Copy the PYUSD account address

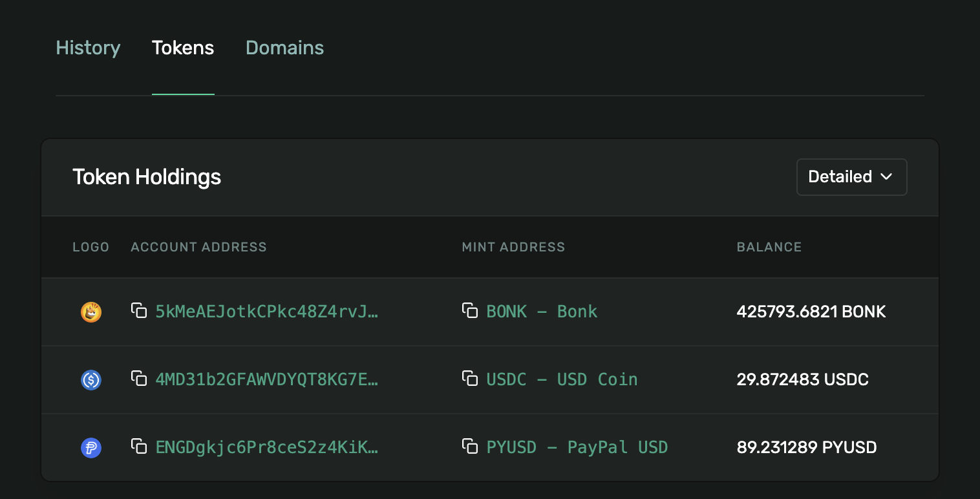pos(140,446)
